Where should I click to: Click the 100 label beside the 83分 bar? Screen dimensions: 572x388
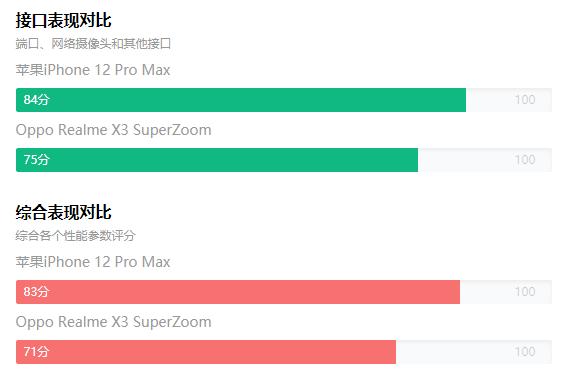tap(525, 292)
